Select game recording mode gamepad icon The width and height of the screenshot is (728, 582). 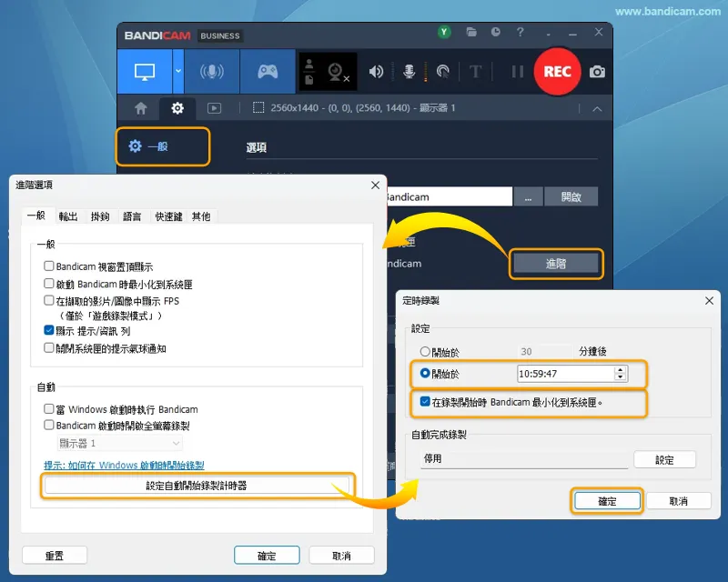coord(268,72)
